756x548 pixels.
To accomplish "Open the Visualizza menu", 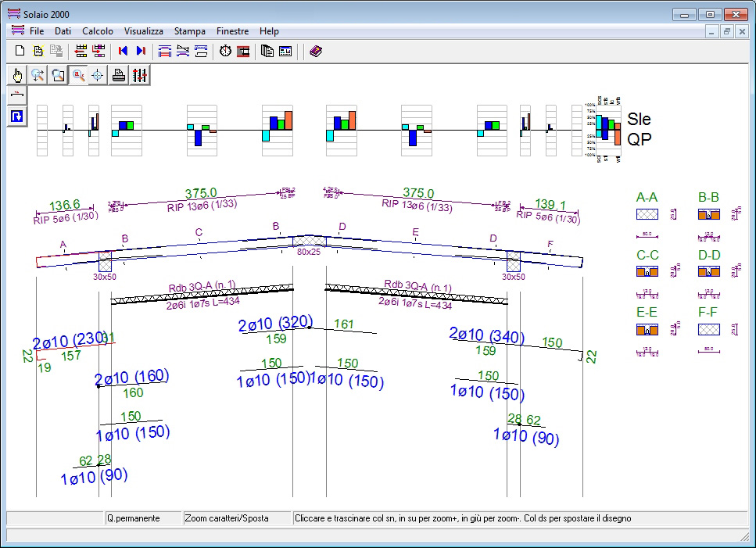I will (144, 31).
